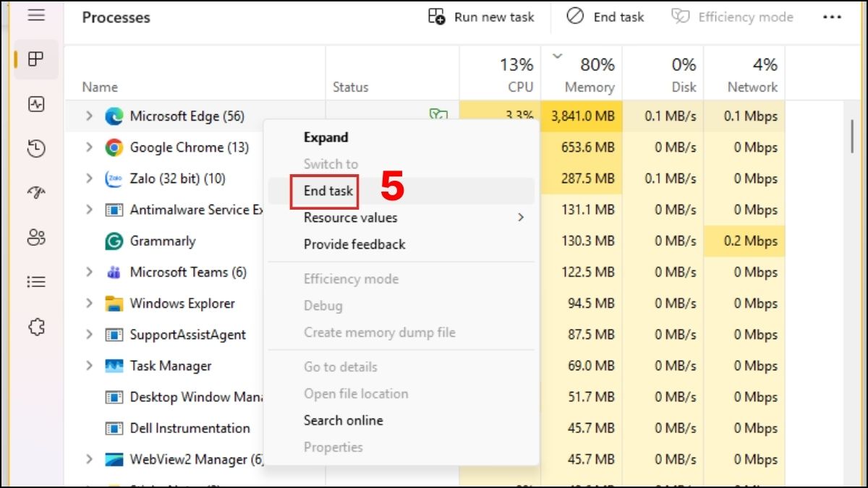
Task: Open App history from sidebar
Action: point(36,149)
